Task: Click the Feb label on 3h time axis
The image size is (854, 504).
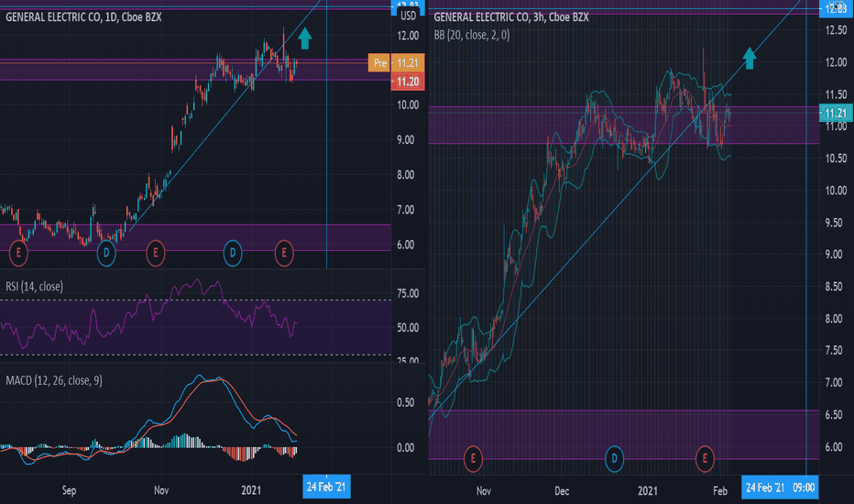Action: click(720, 490)
